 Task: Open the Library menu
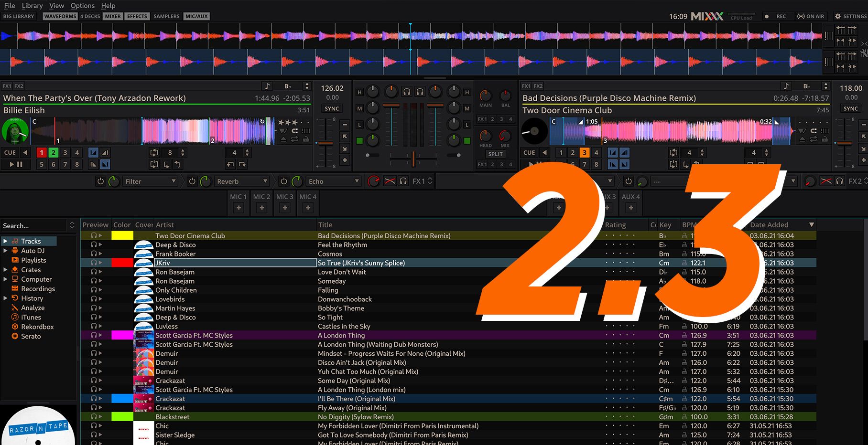(x=32, y=5)
